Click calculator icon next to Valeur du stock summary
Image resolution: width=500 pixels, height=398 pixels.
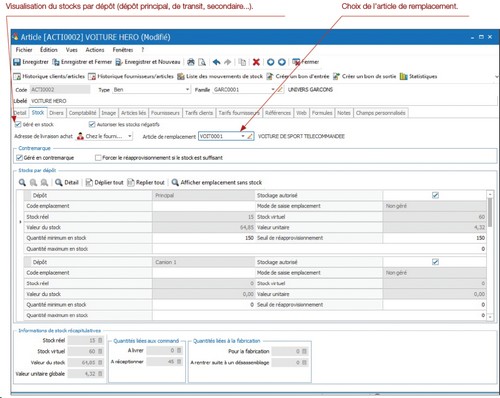tap(100, 362)
